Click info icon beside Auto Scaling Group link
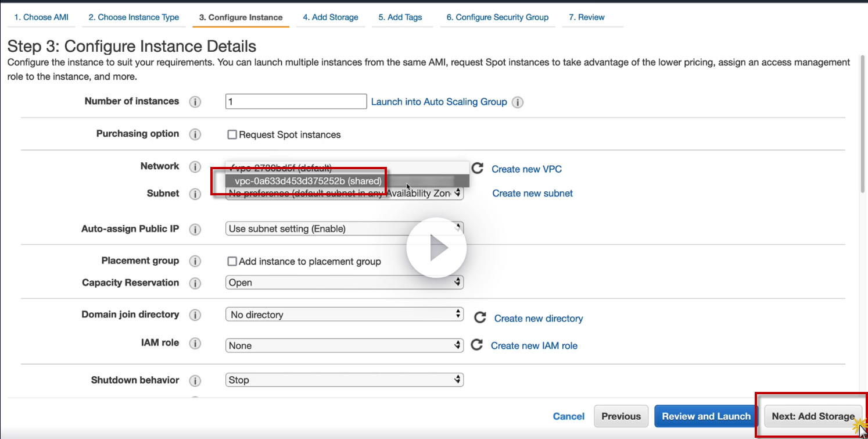This screenshot has width=868, height=439. pyautogui.click(x=518, y=102)
